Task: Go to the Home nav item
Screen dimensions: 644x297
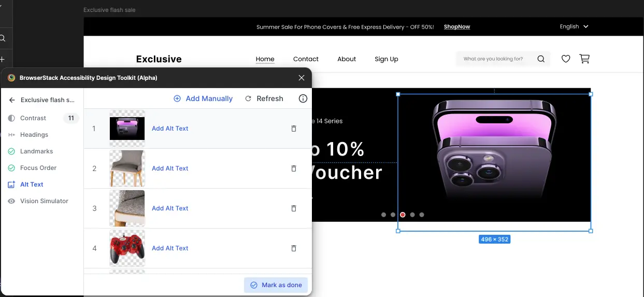Action: [265, 59]
